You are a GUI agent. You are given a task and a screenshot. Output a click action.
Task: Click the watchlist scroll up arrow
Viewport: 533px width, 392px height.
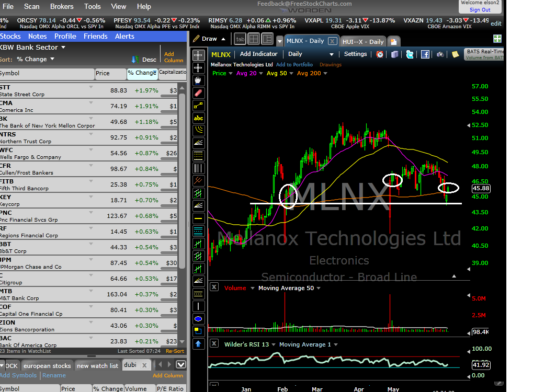[x=182, y=88]
